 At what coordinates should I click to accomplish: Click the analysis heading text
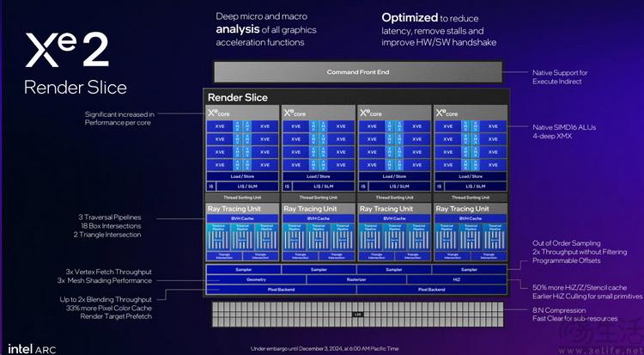point(237,29)
